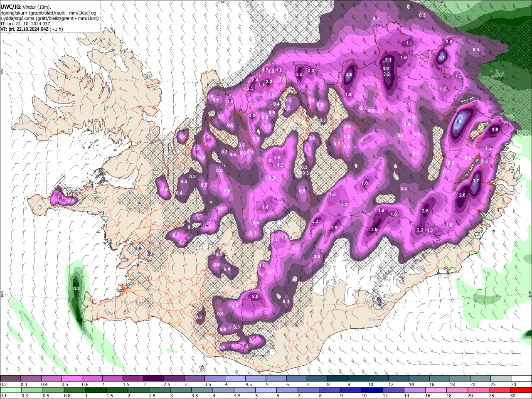Click the dark mauve 0.2–0.3 snow legend swatch
Screen dimensions: 532x399
[x=10, y=379]
